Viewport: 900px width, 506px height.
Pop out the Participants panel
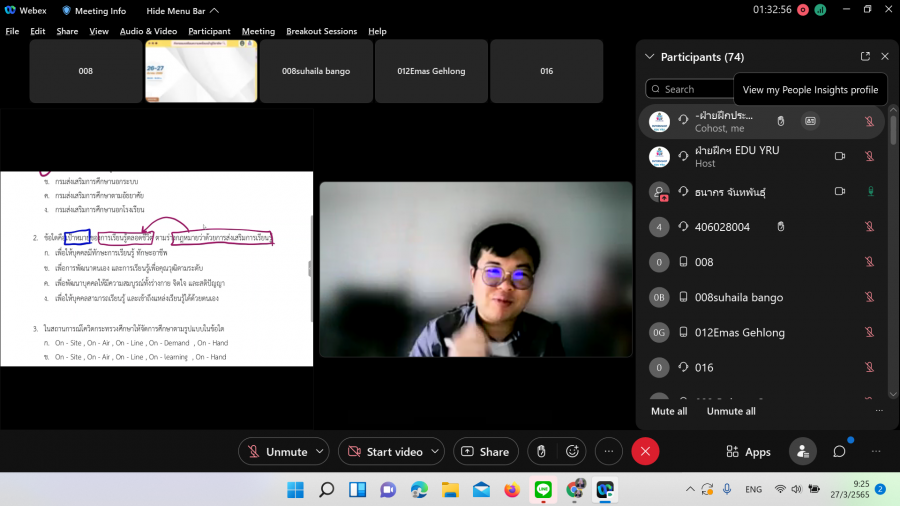pos(865,57)
